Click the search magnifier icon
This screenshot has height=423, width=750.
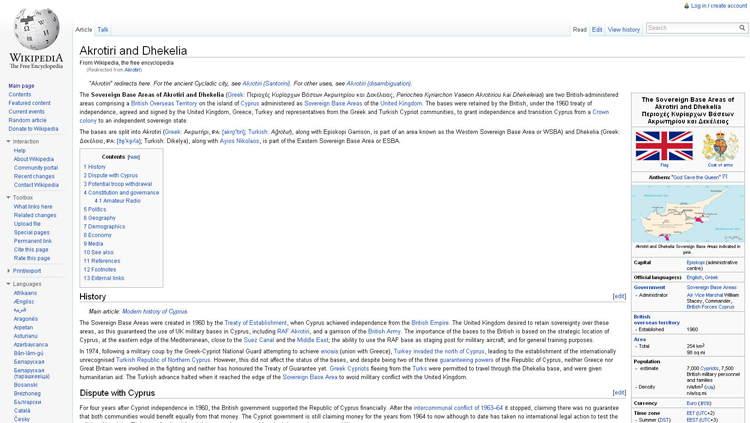pyautogui.click(x=742, y=28)
